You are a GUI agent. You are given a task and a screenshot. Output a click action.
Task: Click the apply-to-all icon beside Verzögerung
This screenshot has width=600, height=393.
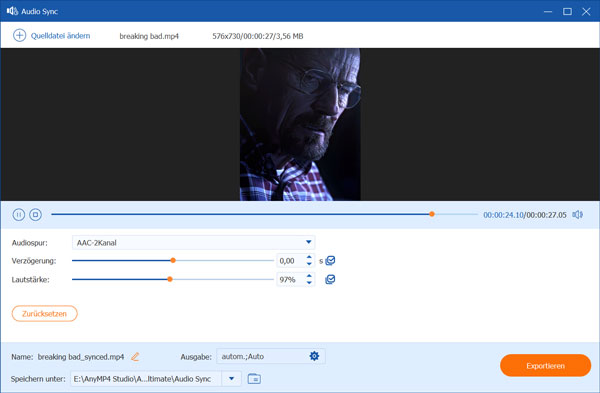[x=330, y=261]
